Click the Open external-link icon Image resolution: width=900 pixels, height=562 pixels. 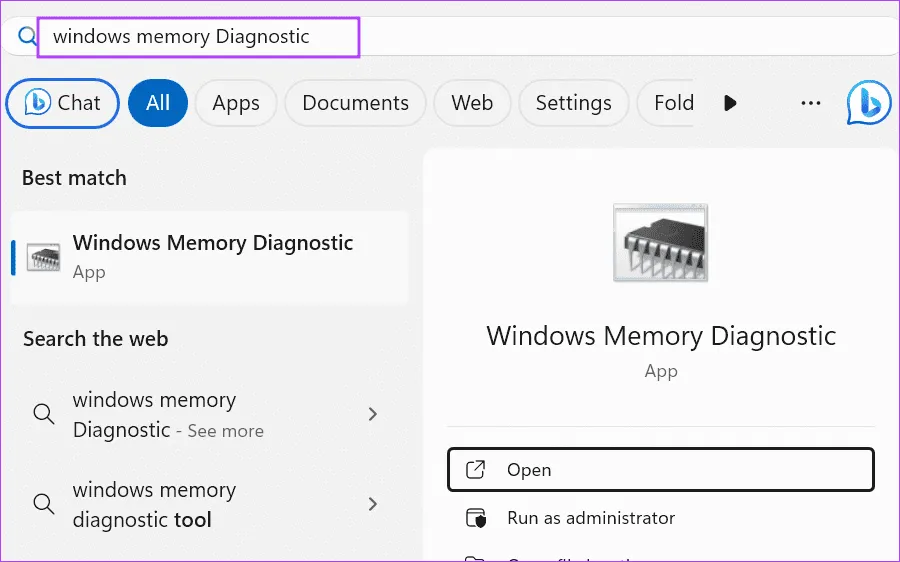coord(477,470)
